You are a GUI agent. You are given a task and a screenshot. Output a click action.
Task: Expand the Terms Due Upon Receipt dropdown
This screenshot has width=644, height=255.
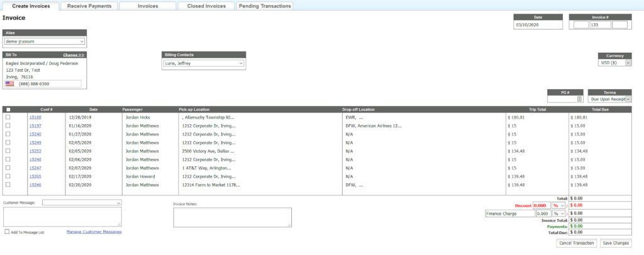609,99
